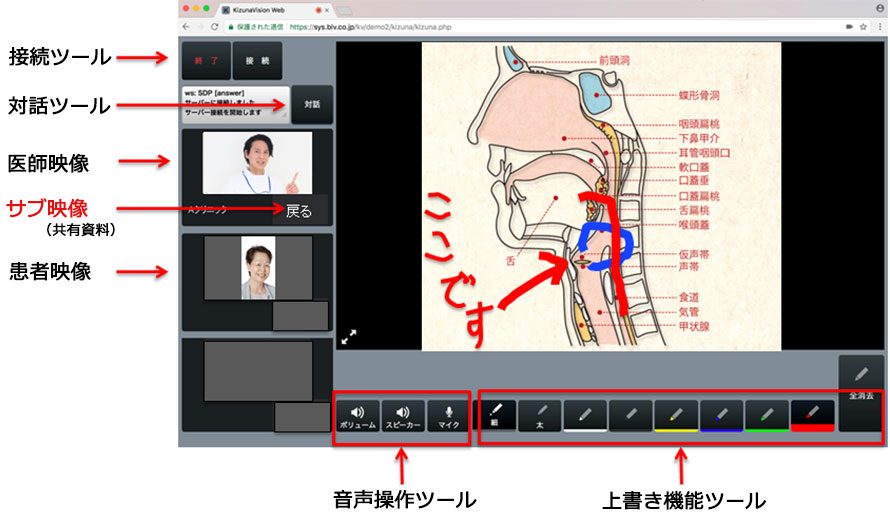This screenshot has width=890, height=519.
Task: Mute the マイク microphone
Action: tap(448, 416)
